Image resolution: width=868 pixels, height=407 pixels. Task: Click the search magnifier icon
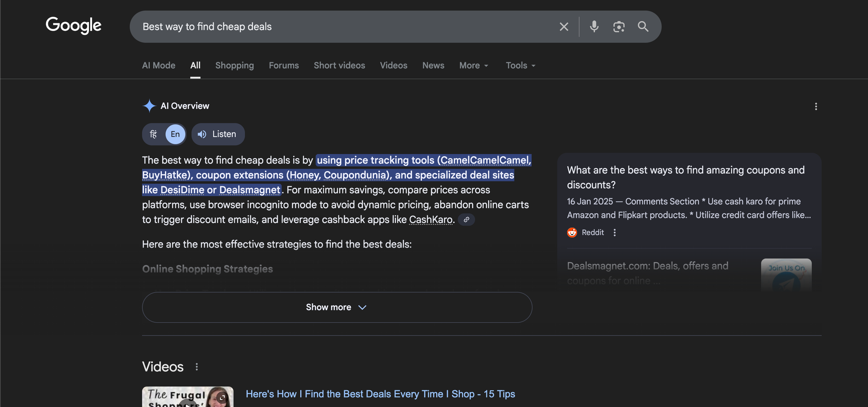643,26
